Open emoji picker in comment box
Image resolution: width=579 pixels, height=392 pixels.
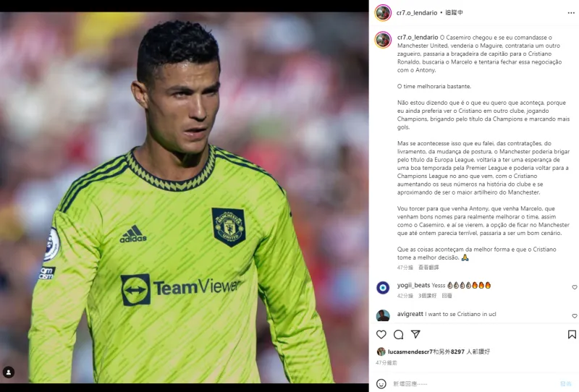pos(381,384)
